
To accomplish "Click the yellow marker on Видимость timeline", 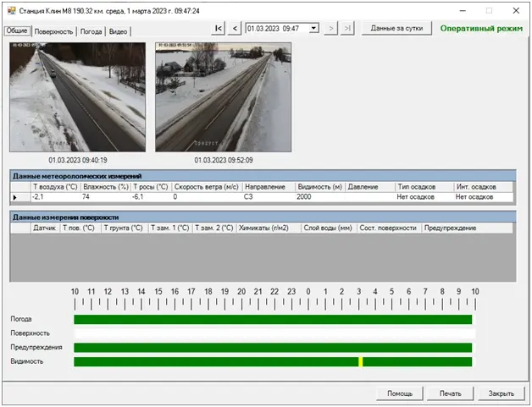I will click(361, 362).
